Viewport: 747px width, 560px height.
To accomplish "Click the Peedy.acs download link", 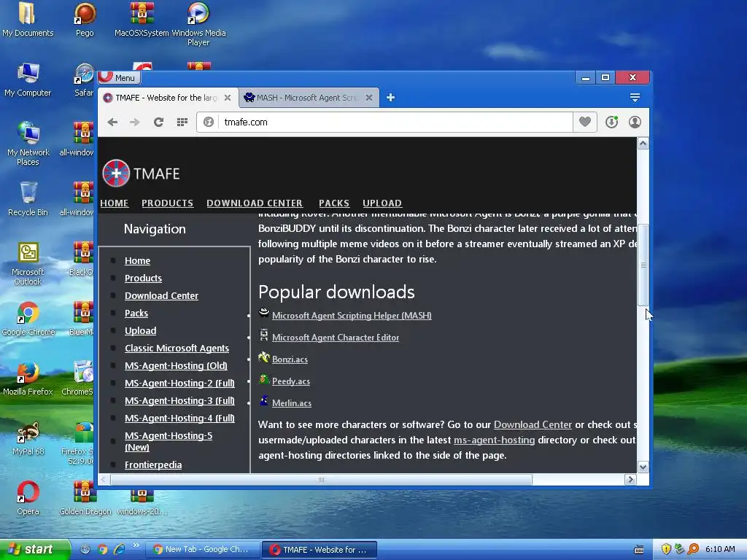I will [290, 381].
